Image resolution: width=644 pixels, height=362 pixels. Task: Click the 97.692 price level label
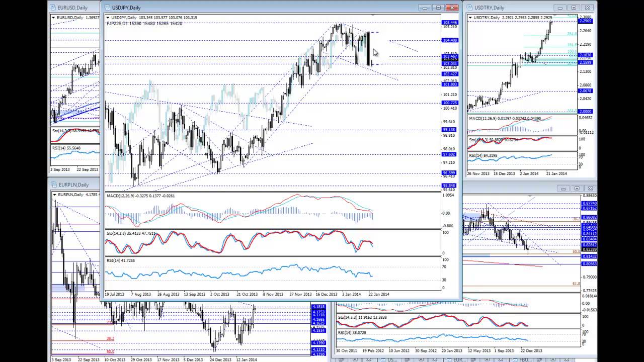tap(450, 154)
